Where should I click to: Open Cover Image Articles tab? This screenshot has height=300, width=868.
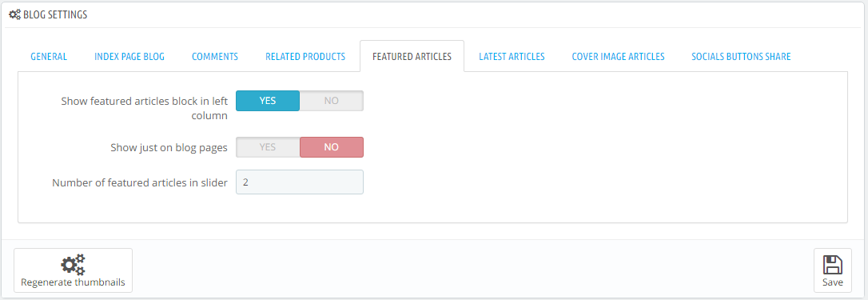pyautogui.click(x=619, y=57)
